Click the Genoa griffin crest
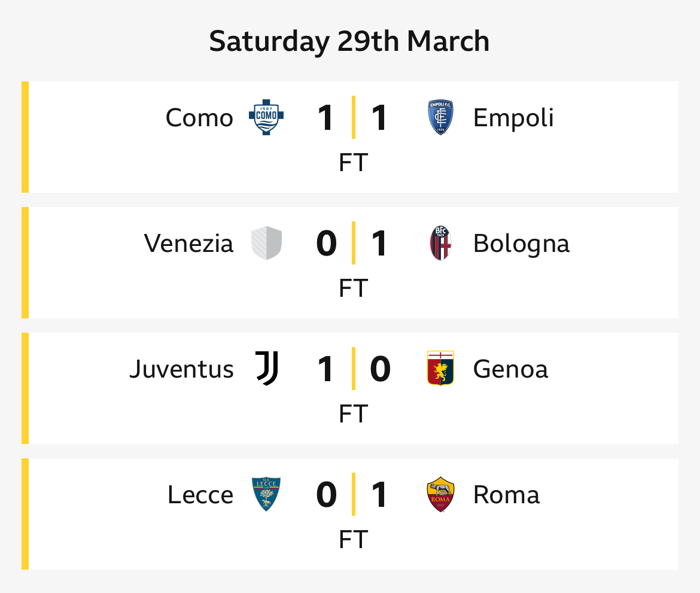The height and width of the screenshot is (593, 700). pos(440,369)
